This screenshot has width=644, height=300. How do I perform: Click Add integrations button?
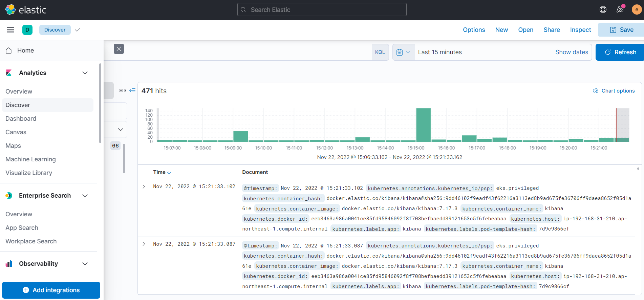[x=51, y=290]
